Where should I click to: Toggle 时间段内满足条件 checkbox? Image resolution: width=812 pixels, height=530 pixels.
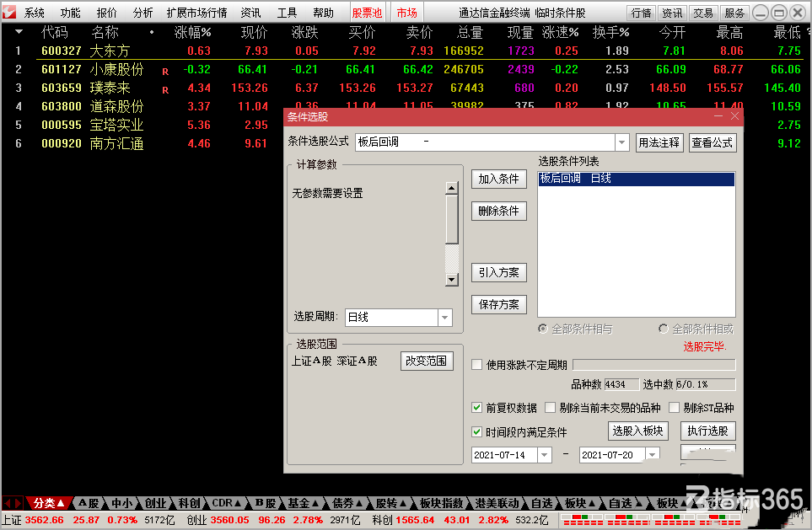click(x=477, y=431)
